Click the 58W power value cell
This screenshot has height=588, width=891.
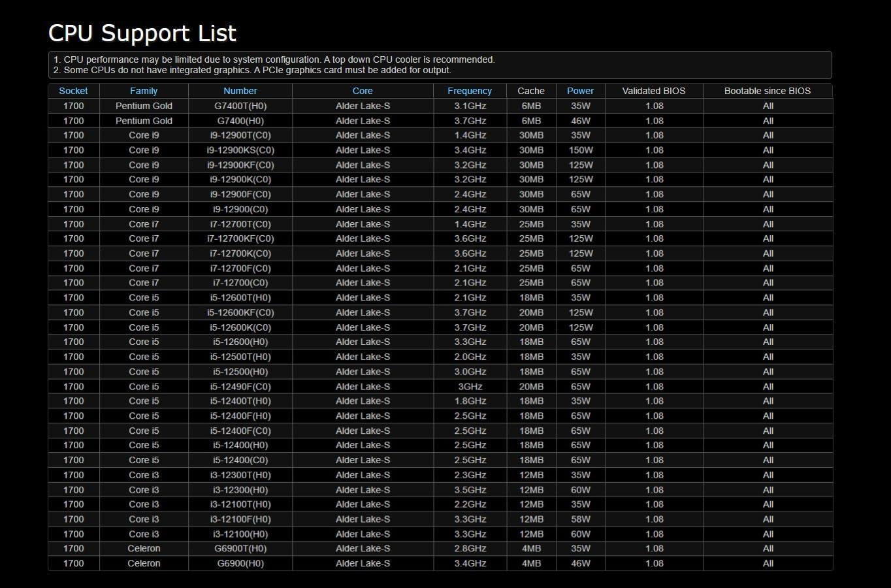pos(581,519)
